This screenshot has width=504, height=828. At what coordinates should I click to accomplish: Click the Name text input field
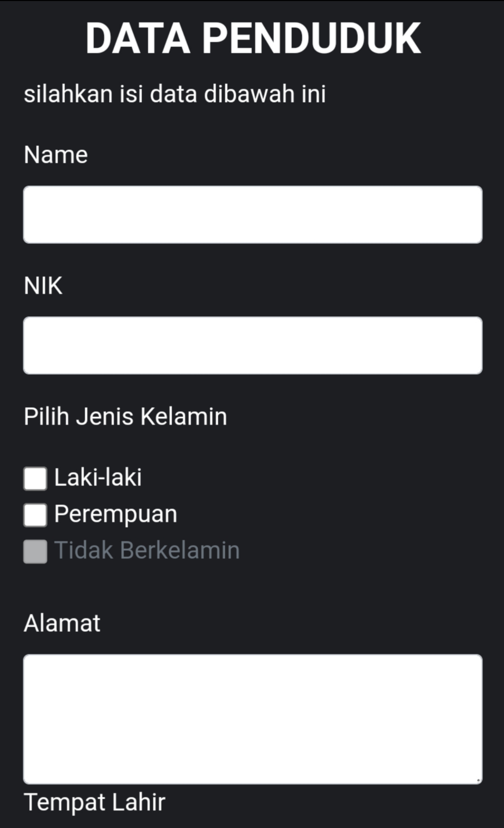coord(253,214)
